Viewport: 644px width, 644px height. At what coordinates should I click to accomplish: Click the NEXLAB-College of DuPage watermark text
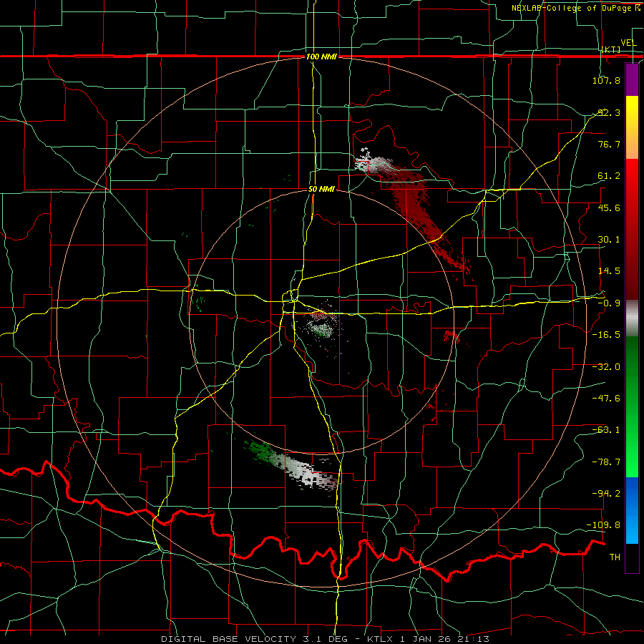(x=575, y=8)
